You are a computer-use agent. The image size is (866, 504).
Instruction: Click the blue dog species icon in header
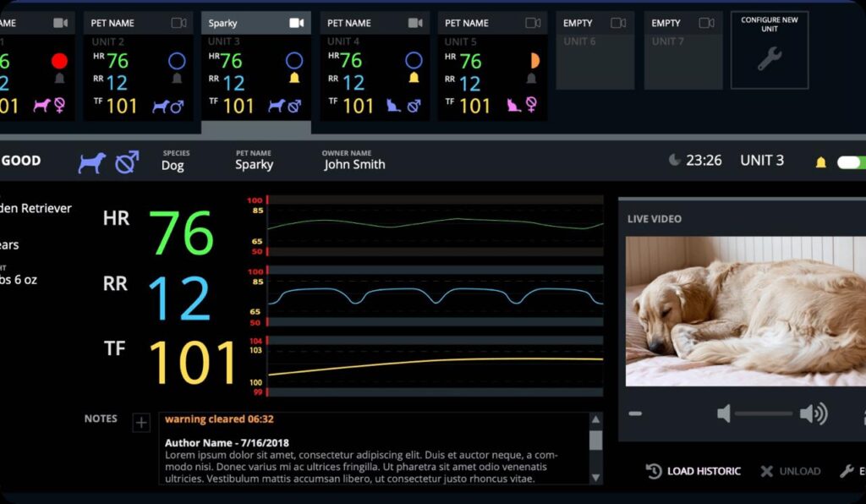click(x=92, y=162)
